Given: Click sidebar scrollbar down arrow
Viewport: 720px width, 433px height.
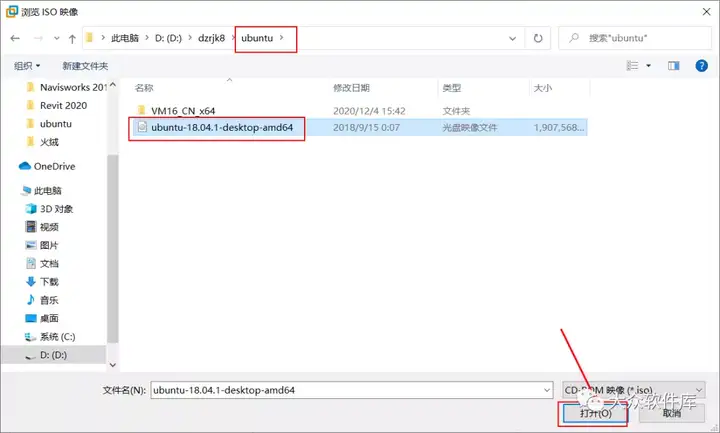Looking at the screenshot, I should pyautogui.click(x=113, y=365).
